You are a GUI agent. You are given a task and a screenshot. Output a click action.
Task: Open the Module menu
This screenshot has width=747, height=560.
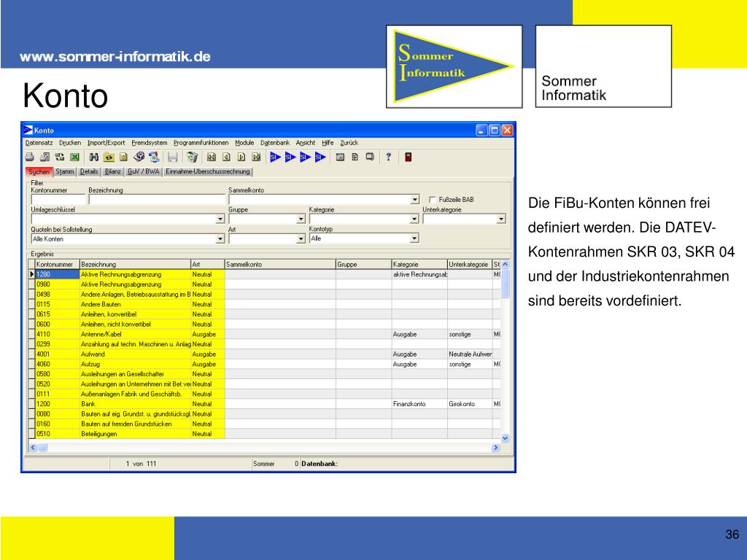pyautogui.click(x=244, y=143)
